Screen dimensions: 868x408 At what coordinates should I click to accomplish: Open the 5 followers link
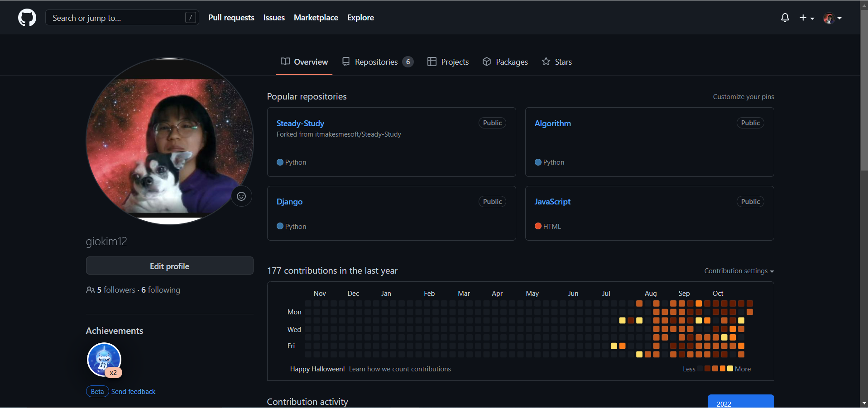116,290
